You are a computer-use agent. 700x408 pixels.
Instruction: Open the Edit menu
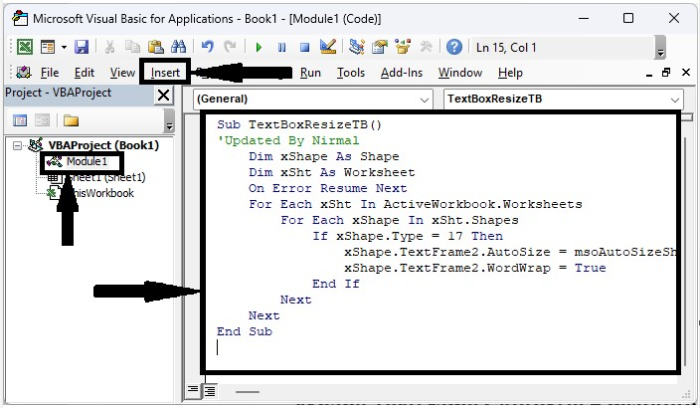pos(84,73)
